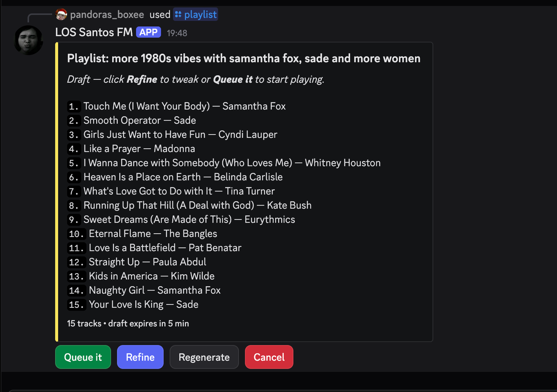557x392 pixels.
Task: Click the APP badge next to LOS Santos FM
Action: 148,32
